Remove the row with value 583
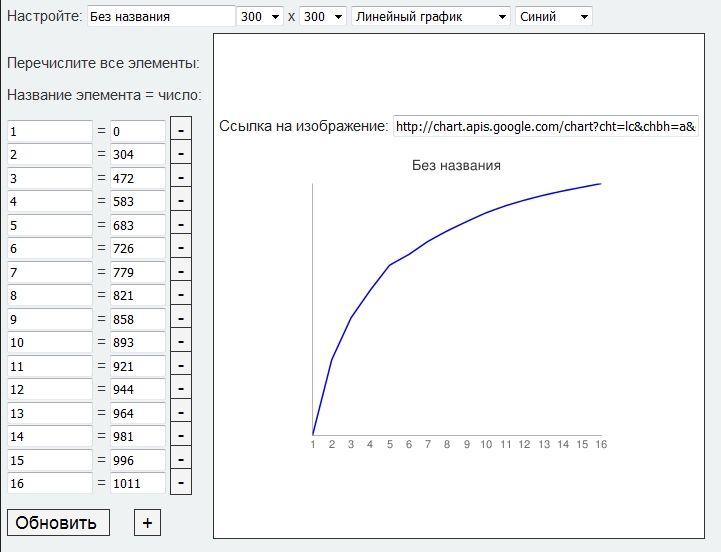The height and width of the screenshot is (552, 721). (x=181, y=201)
